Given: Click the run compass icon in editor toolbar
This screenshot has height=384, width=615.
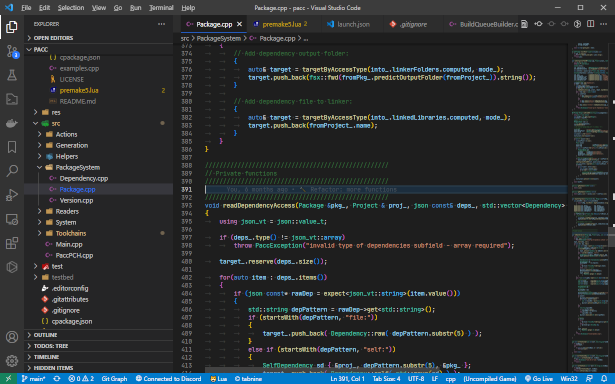Looking at the screenshot, I should 577,24.
